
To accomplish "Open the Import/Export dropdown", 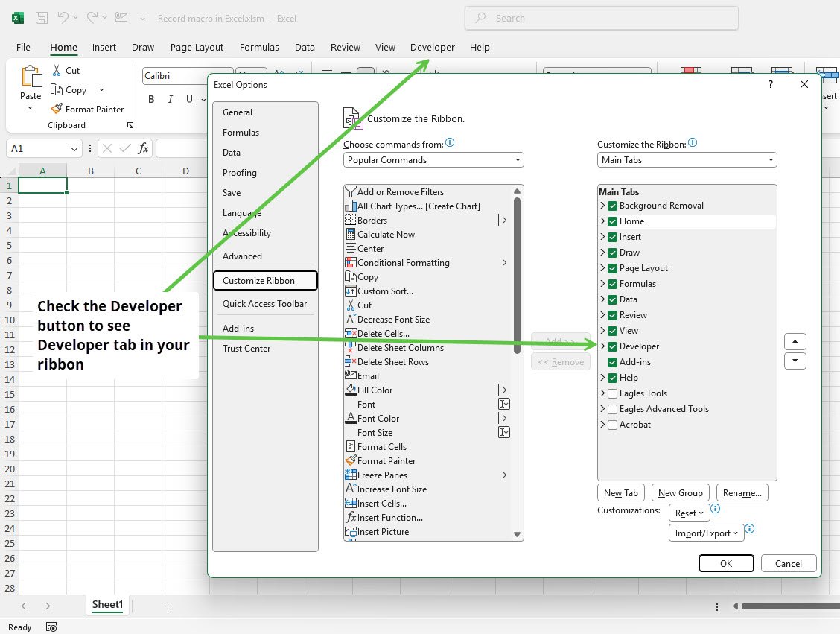I will coord(706,533).
